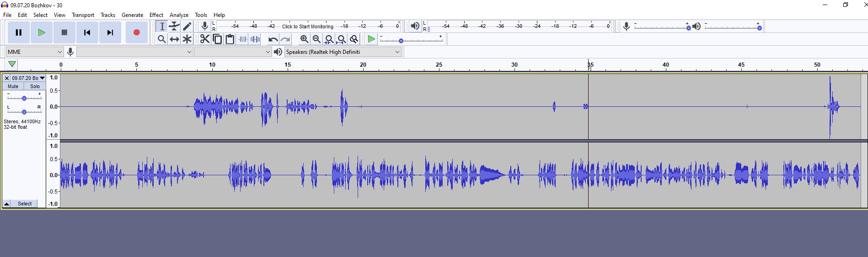The width and height of the screenshot is (868, 257).
Task: Click the track Select button
Action: click(x=25, y=204)
